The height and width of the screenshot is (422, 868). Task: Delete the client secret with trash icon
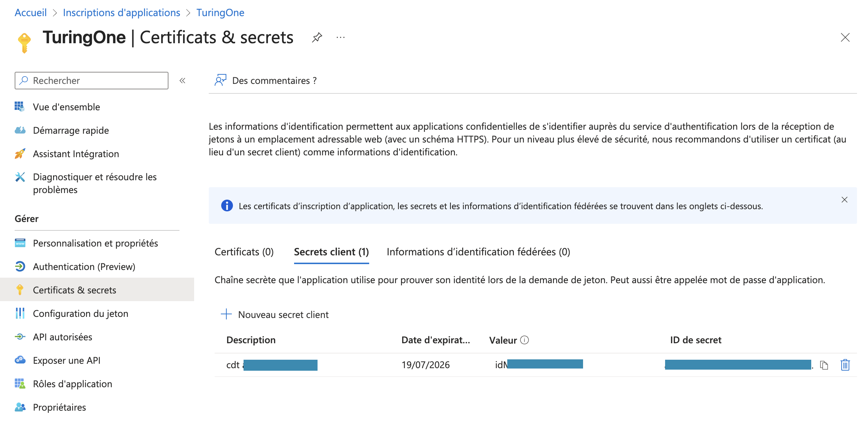click(845, 365)
